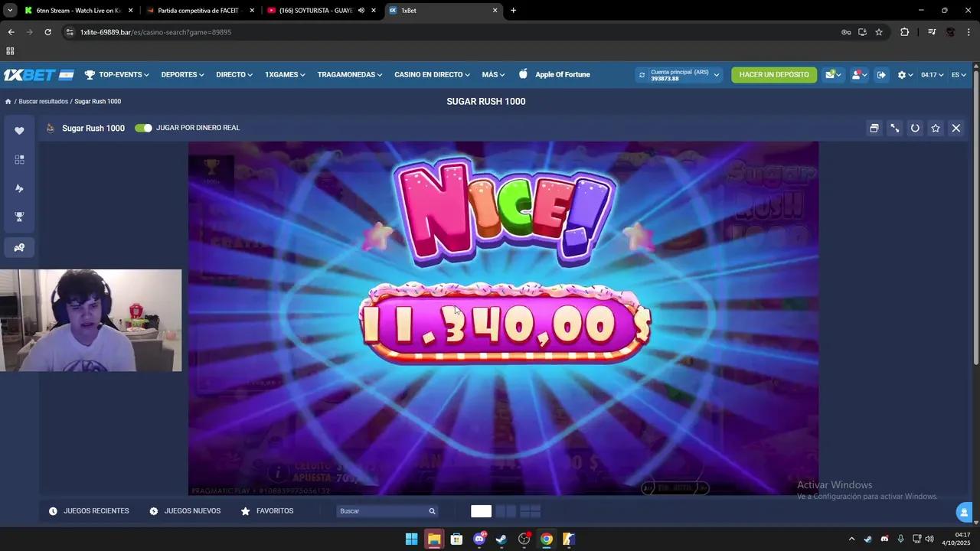Mute the SOYTURISTA tab audio icon
Screen dimensions: 980x551
point(361,11)
